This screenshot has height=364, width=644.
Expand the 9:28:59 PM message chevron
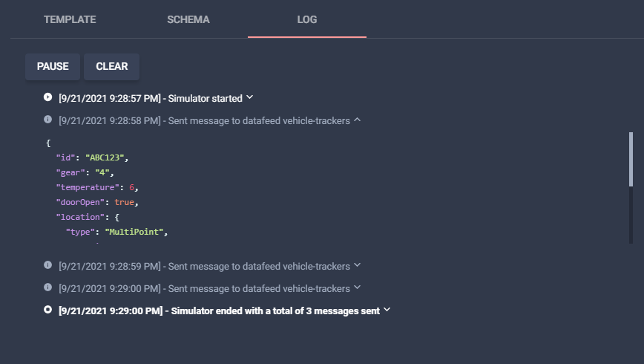[358, 265]
